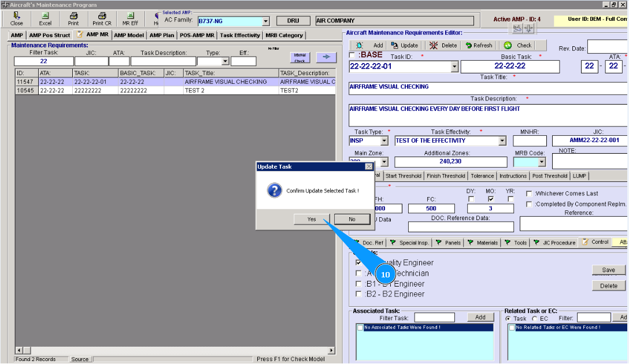Switch to AMP Pos Struct tab
Viewport: 629px width, 364px height.
point(49,35)
